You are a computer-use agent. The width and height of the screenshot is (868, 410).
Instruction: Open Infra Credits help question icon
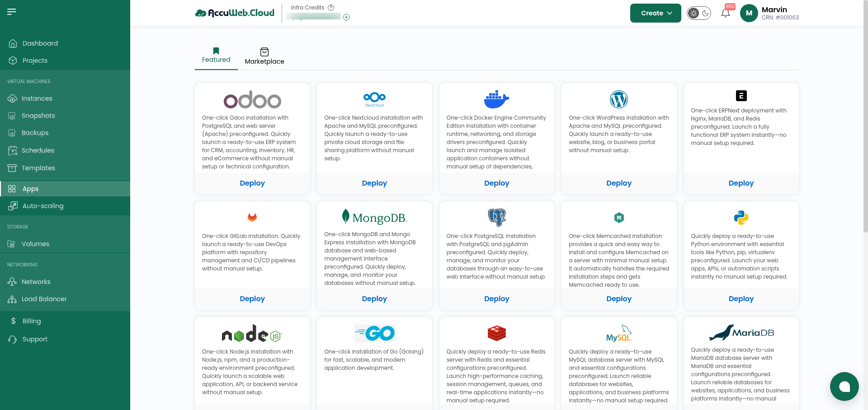coord(331,8)
